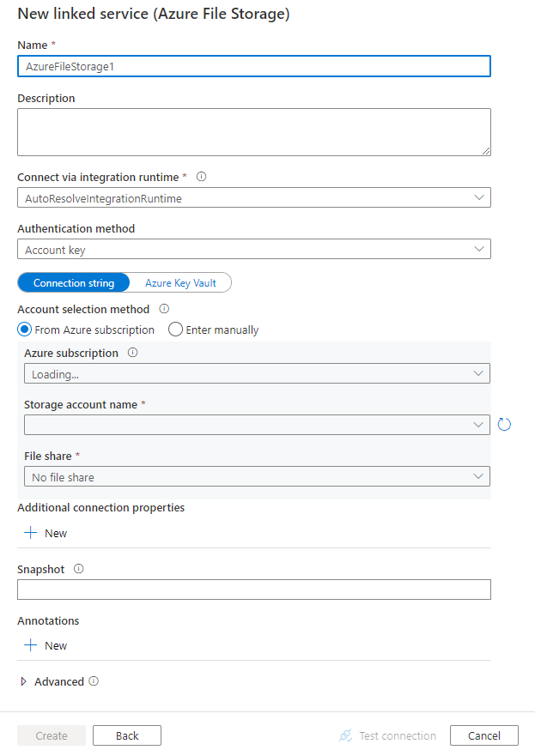
Task: Click inside the Description text box
Action: coord(253,131)
